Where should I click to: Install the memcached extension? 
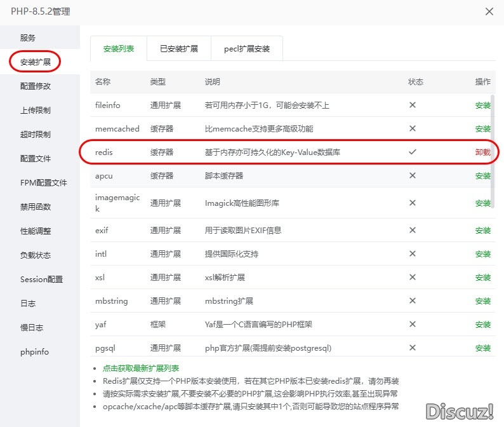point(483,129)
